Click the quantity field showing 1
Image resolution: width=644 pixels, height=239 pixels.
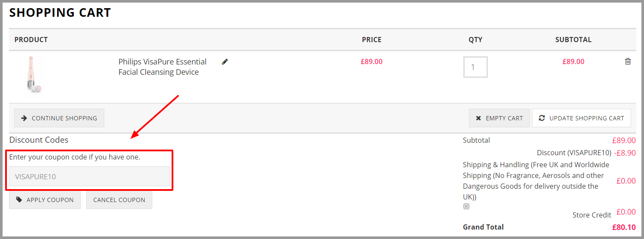click(x=475, y=67)
